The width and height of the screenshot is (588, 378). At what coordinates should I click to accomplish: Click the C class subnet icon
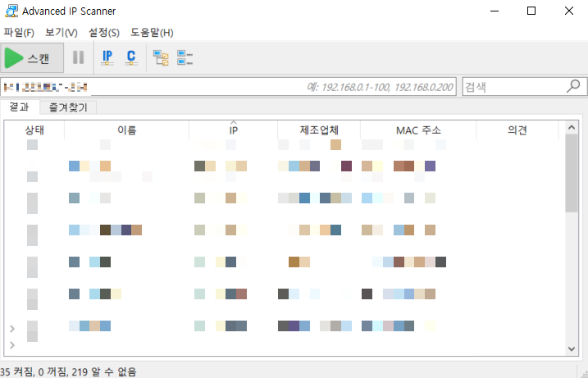131,57
